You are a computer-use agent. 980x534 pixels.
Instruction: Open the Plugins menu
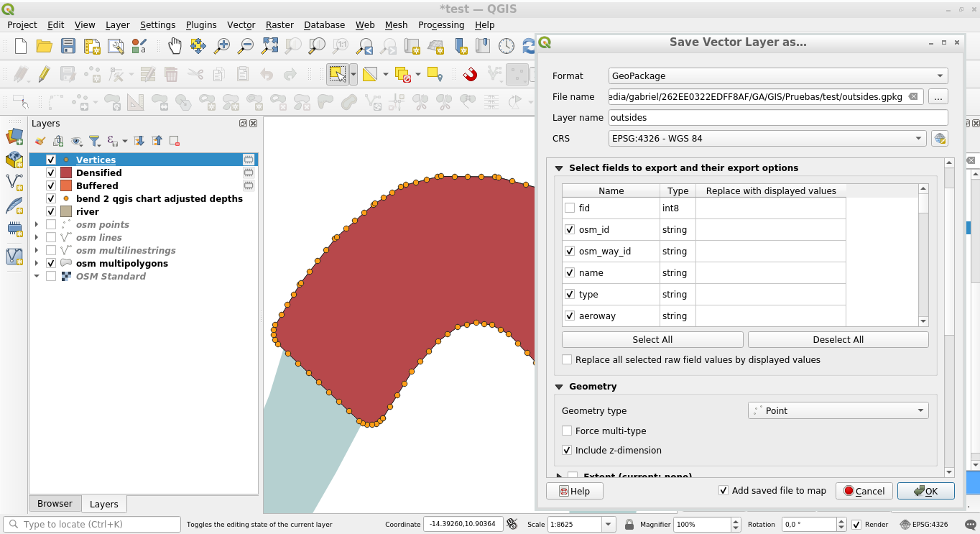[201, 24]
